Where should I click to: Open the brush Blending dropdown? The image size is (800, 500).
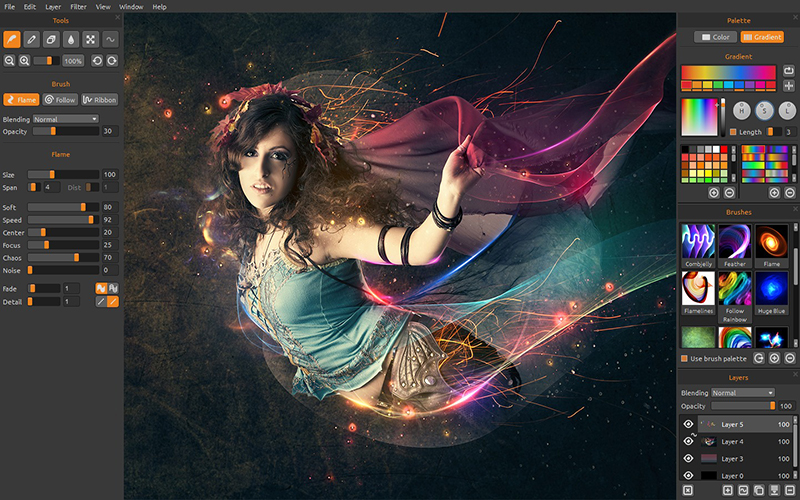(65, 119)
